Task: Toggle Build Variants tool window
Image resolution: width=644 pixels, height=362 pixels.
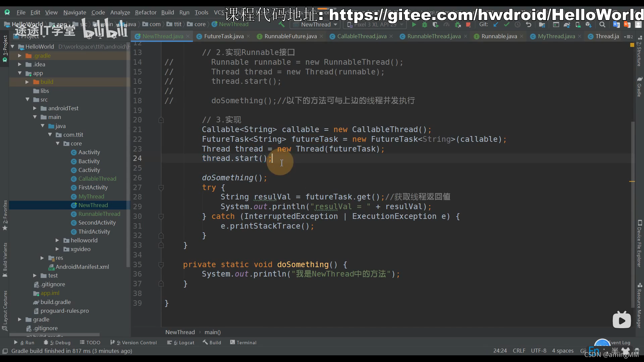Action: point(5,260)
